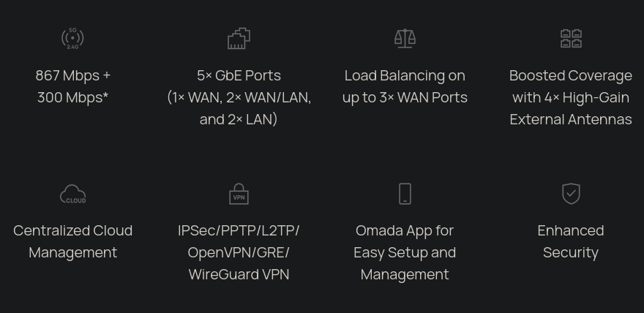Click the Ethernet ports icon
Screen dimensions: 644x313
pyautogui.click(x=239, y=39)
